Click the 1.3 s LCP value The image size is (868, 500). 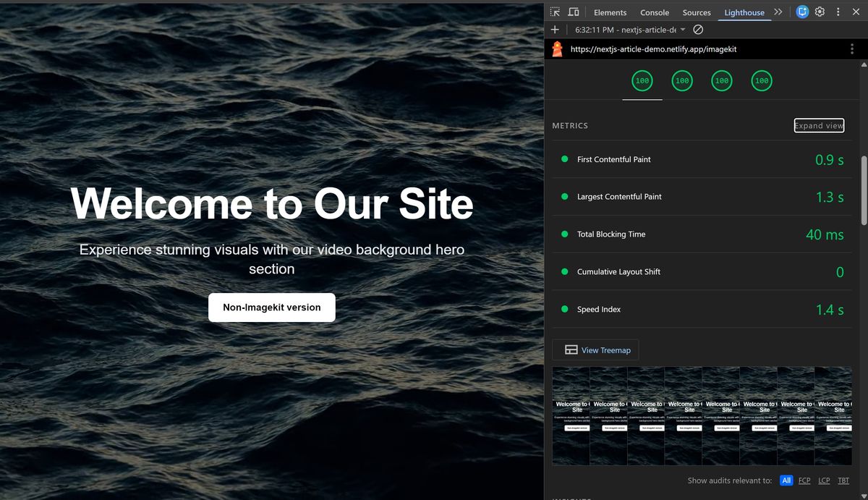point(829,197)
